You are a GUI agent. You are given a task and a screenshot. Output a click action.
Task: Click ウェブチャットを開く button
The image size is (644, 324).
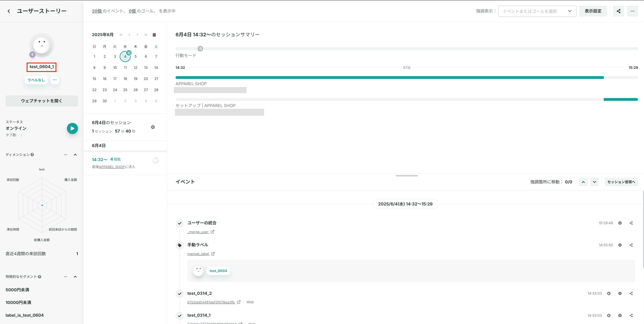(42, 101)
